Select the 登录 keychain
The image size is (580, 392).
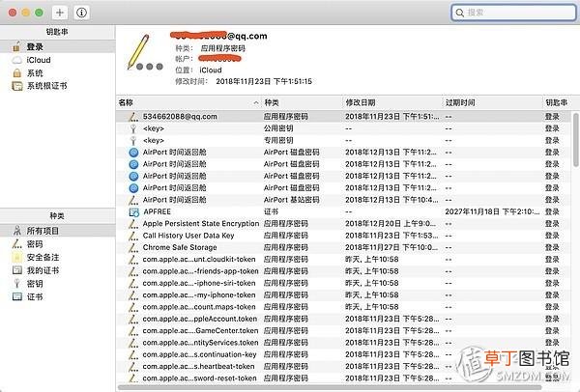tap(57, 47)
